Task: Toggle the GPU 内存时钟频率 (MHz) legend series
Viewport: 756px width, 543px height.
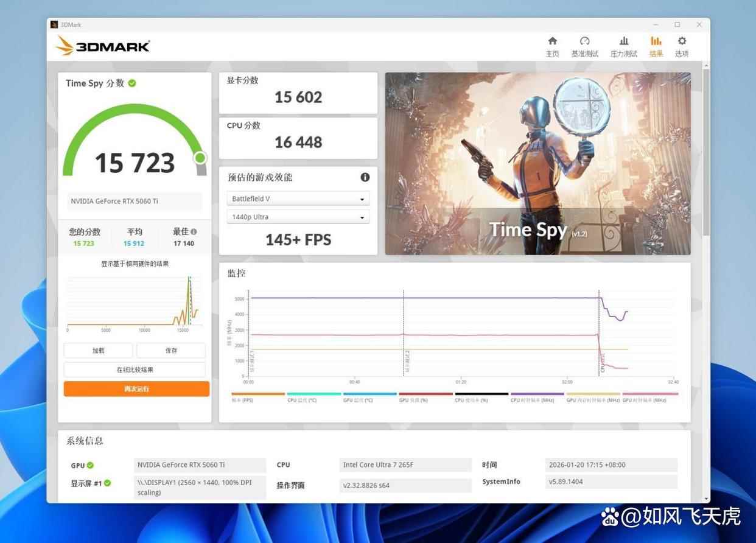Action: (x=593, y=397)
